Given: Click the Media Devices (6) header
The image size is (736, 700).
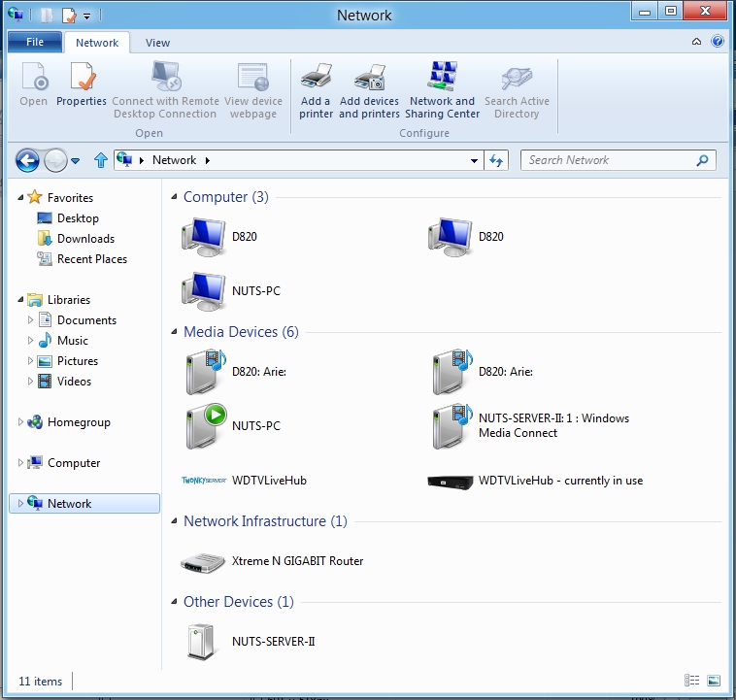Looking at the screenshot, I should click(241, 332).
